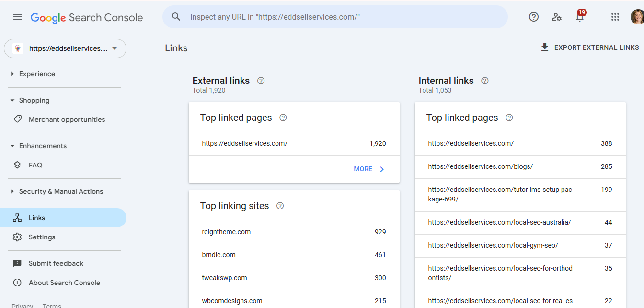Open the FAQ enhancement report
The width and height of the screenshot is (644, 308).
click(63, 165)
